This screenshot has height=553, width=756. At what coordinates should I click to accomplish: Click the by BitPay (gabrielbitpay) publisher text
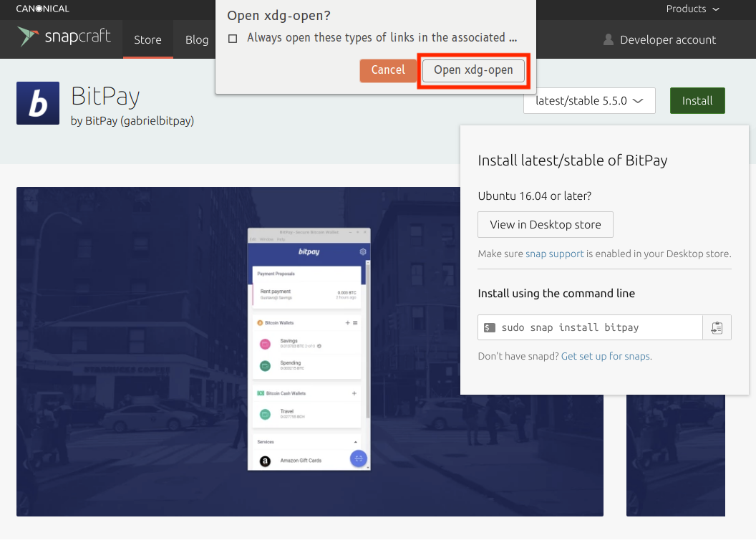(x=132, y=120)
